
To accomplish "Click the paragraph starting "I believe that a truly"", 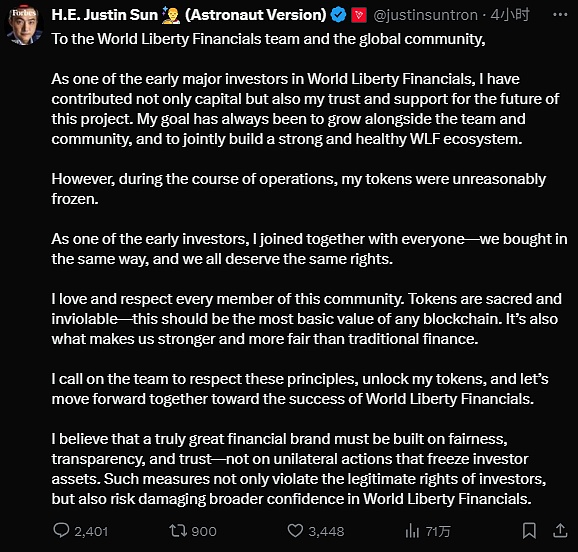I will 299,469.
